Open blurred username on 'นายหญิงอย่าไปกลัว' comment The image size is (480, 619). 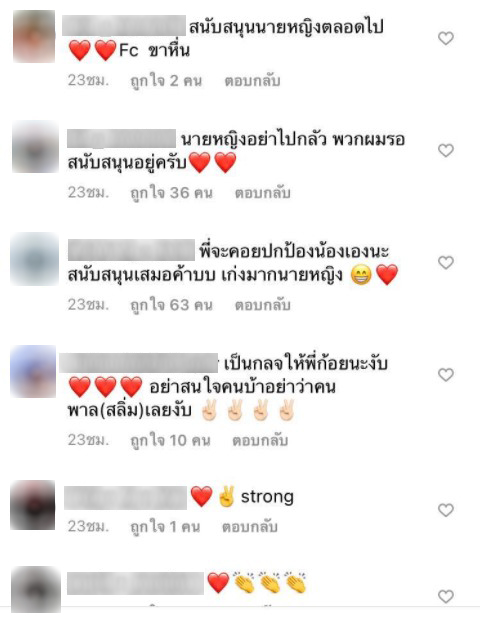pos(121,139)
